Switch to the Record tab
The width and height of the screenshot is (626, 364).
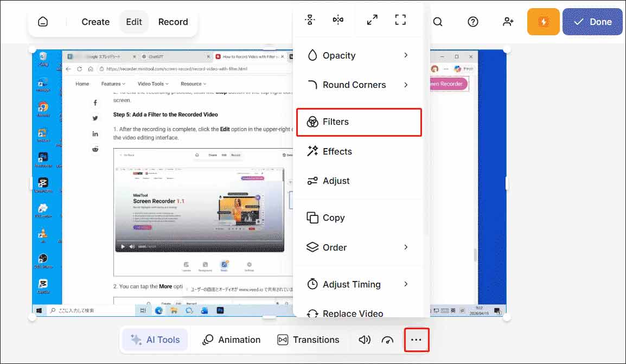coord(173,22)
